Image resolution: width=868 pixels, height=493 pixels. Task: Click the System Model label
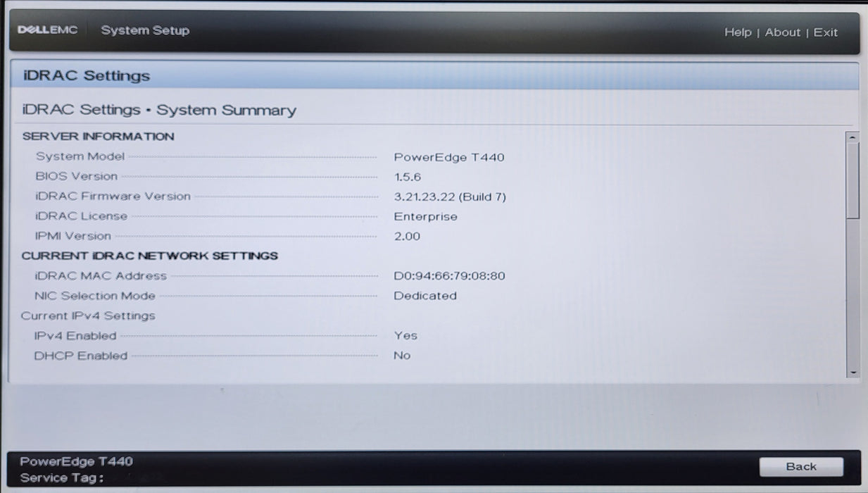coord(80,156)
